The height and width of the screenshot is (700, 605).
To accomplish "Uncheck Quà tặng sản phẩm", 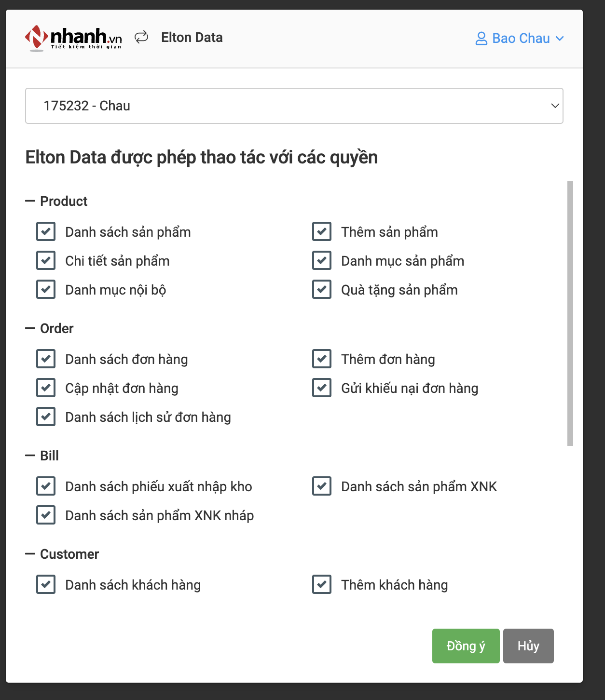I will coord(321,290).
